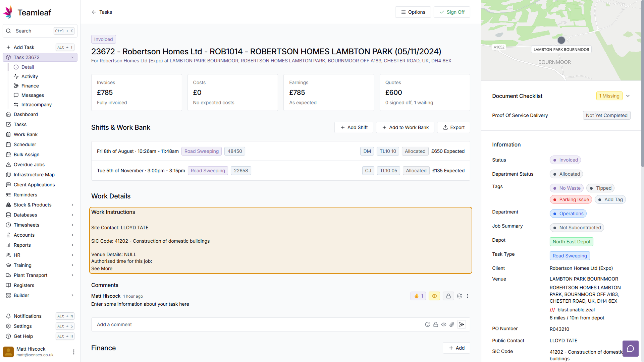The width and height of the screenshot is (644, 362).
Task: Toggle the Tipped tag
Action: tap(600, 188)
